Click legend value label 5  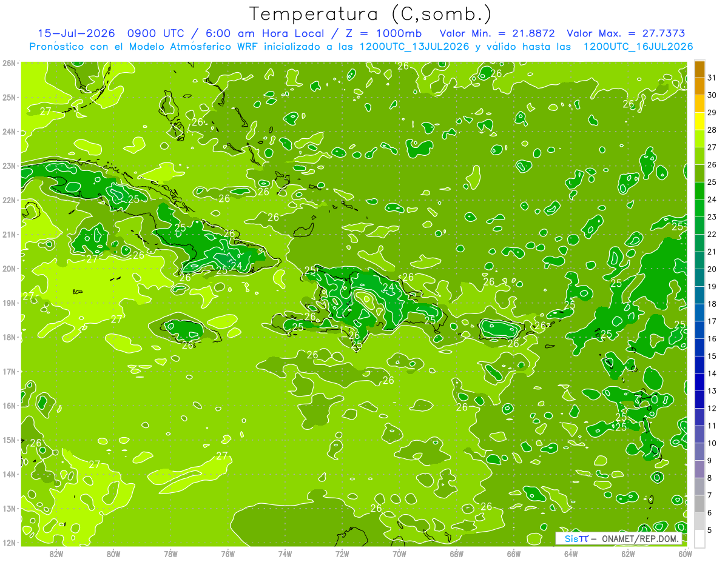pyautogui.click(x=710, y=530)
